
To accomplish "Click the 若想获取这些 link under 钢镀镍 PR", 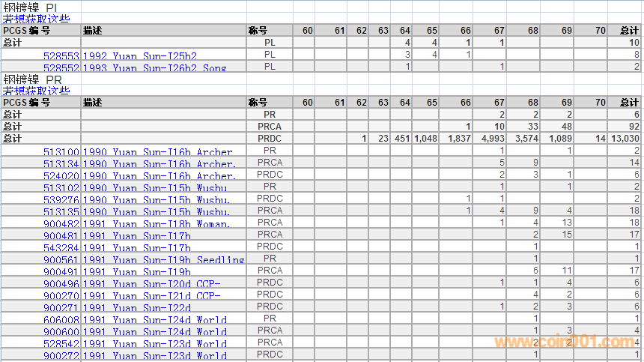I will point(36,91).
